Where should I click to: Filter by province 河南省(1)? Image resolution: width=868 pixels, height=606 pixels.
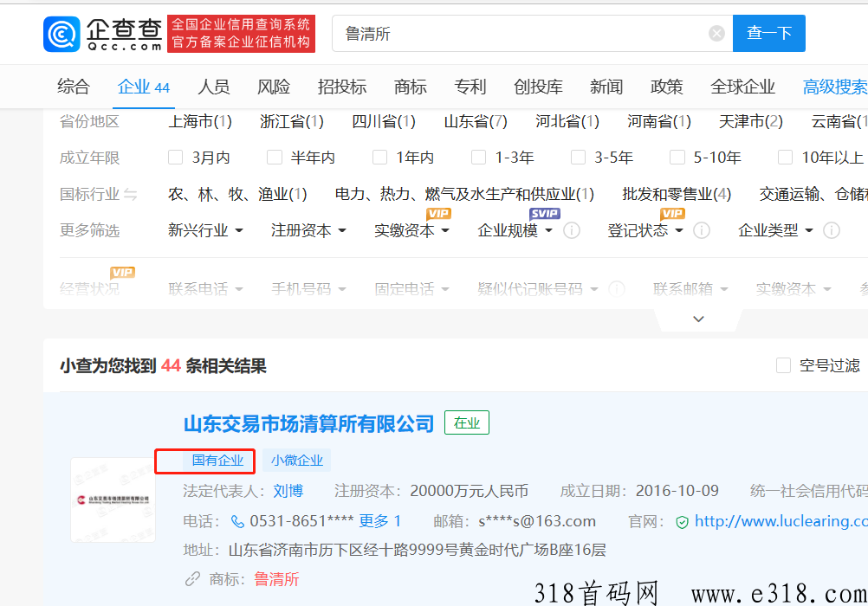[659, 121]
